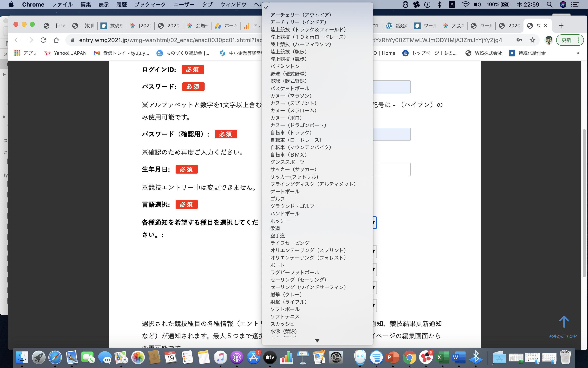Image resolution: width=588 pixels, height=368 pixels.
Task: Select ダンススポーツ option
Action: click(317, 162)
